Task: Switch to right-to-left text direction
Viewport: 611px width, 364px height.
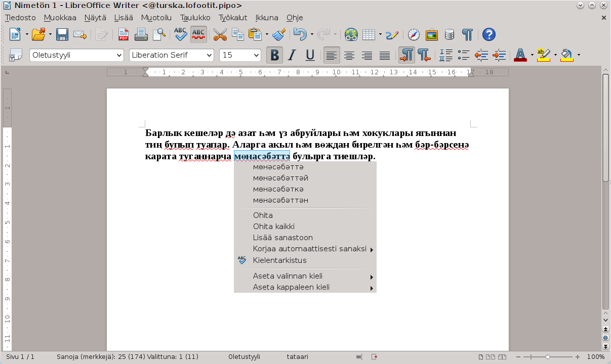Action: click(424, 55)
